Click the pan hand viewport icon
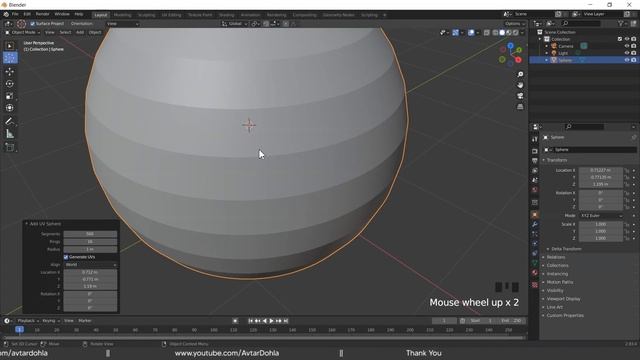This screenshot has height=360, width=640. [x=520, y=85]
